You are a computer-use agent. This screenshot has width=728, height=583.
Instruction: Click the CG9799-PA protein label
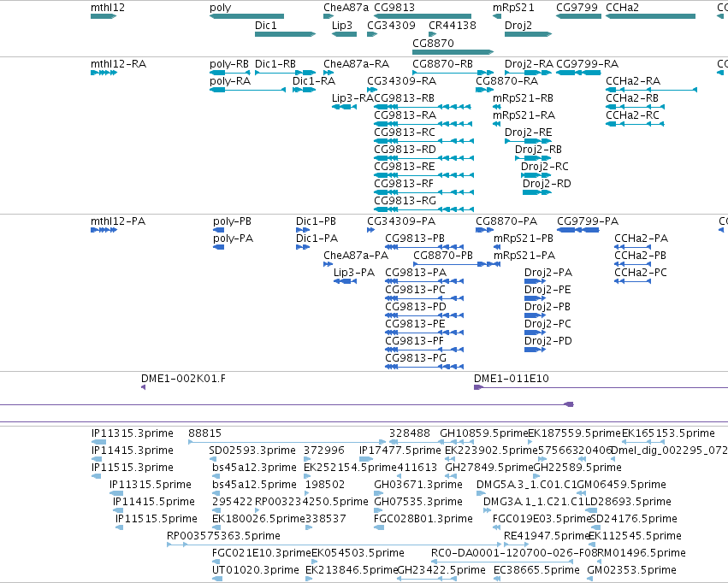588,221
